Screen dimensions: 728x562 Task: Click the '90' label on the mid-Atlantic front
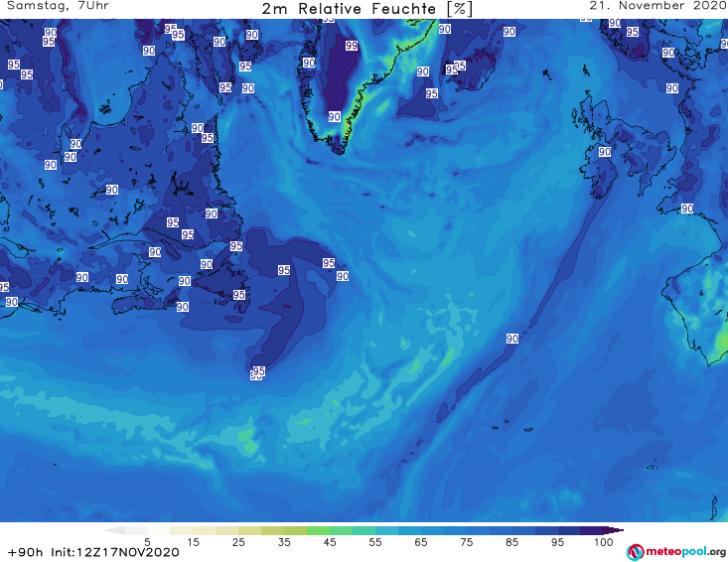pyautogui.click(x=512, y=339)
